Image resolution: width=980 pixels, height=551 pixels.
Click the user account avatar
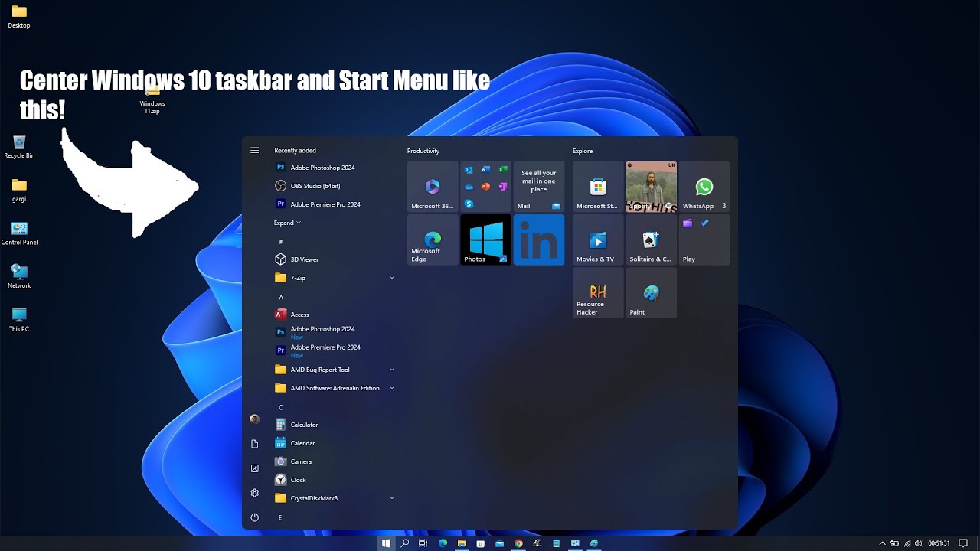point(255,419)
